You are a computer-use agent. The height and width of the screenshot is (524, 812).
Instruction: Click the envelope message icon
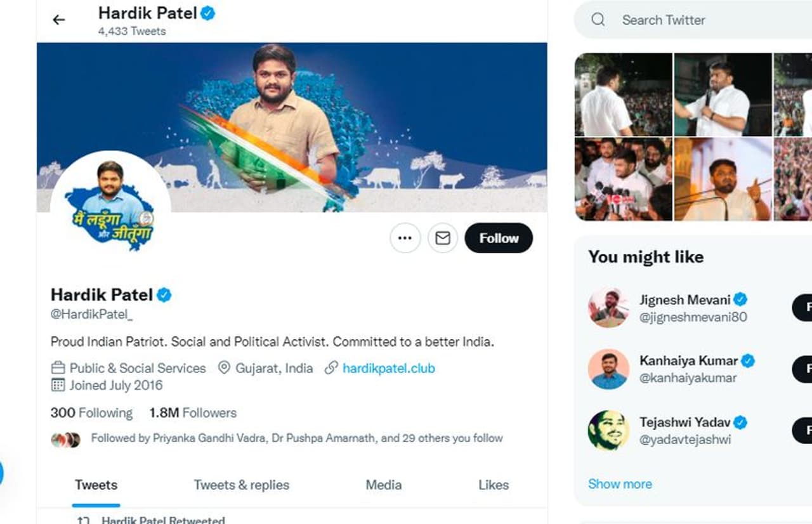pyautogui.click(x=443, y=239)
